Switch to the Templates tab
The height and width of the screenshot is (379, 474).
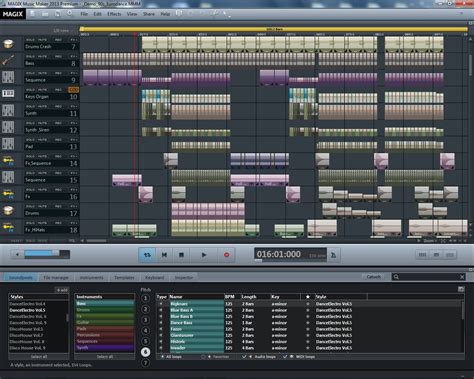coord(124,277)
